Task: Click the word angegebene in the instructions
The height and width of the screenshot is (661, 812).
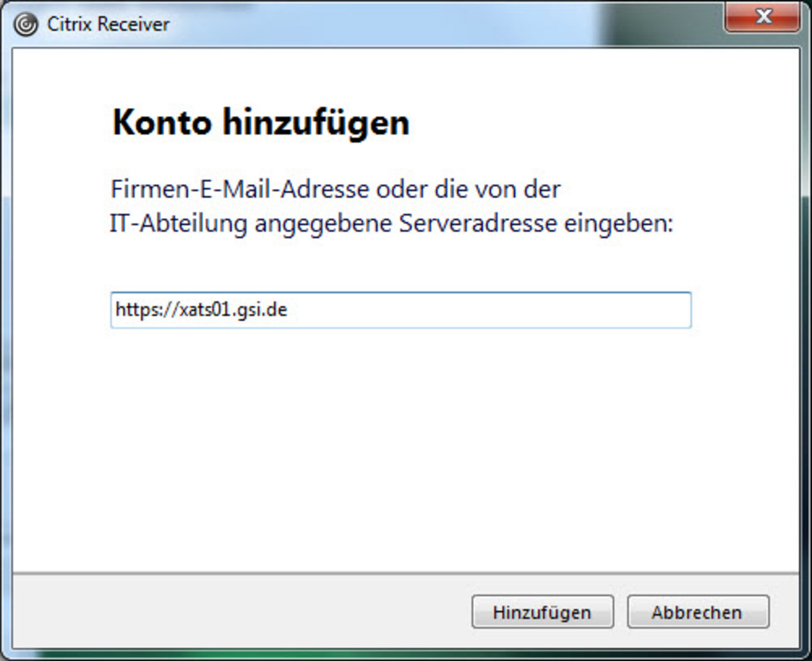Action: 323,223
